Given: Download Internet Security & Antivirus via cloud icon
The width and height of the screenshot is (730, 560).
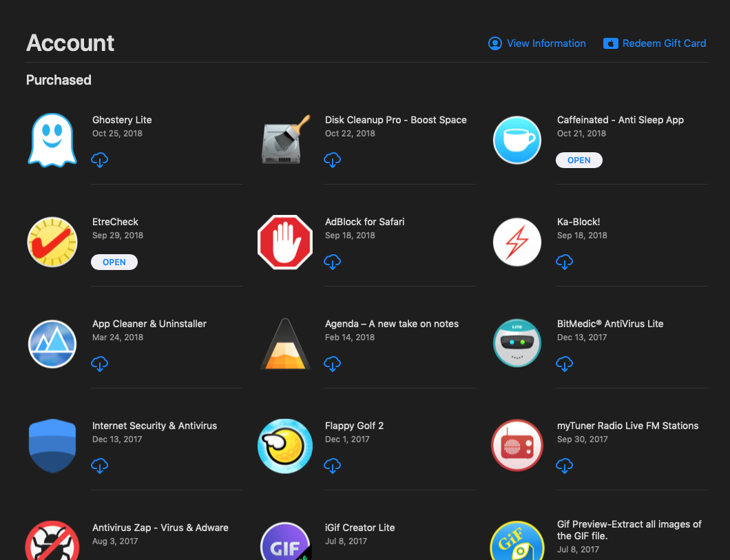Looking at the screenshot, I should (100, 466).
